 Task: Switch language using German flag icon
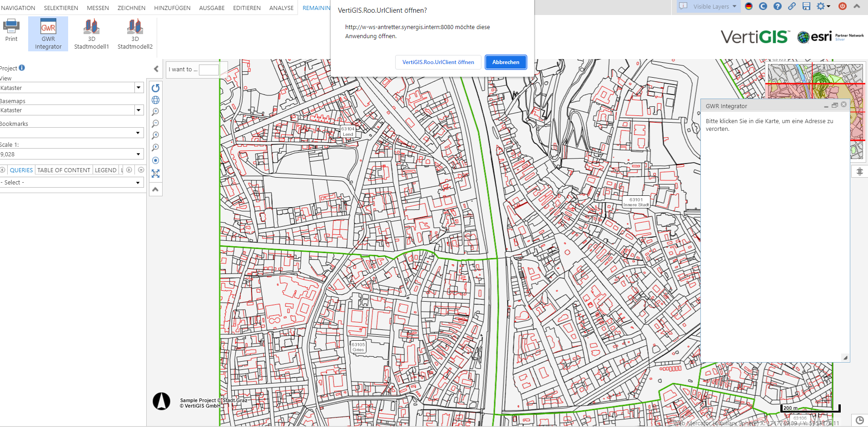pos(749,6)
